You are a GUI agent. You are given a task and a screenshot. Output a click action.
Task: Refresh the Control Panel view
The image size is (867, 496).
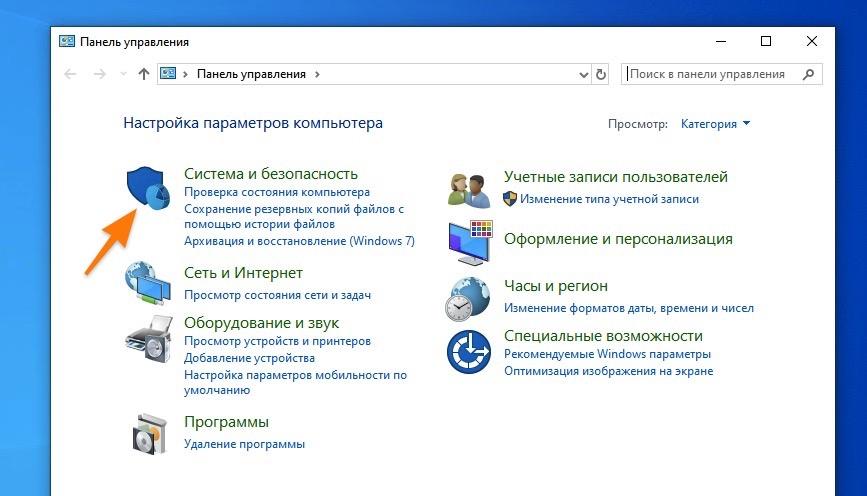[600, 74]
